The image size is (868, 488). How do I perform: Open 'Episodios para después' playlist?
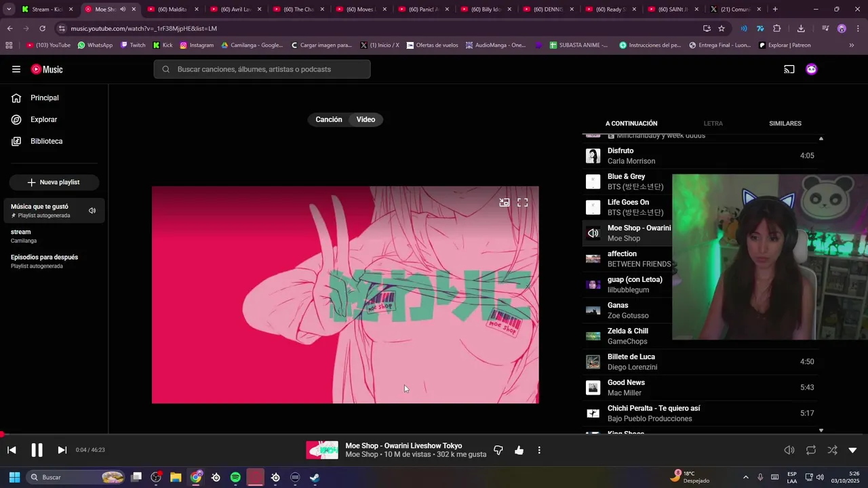point(54,261)
